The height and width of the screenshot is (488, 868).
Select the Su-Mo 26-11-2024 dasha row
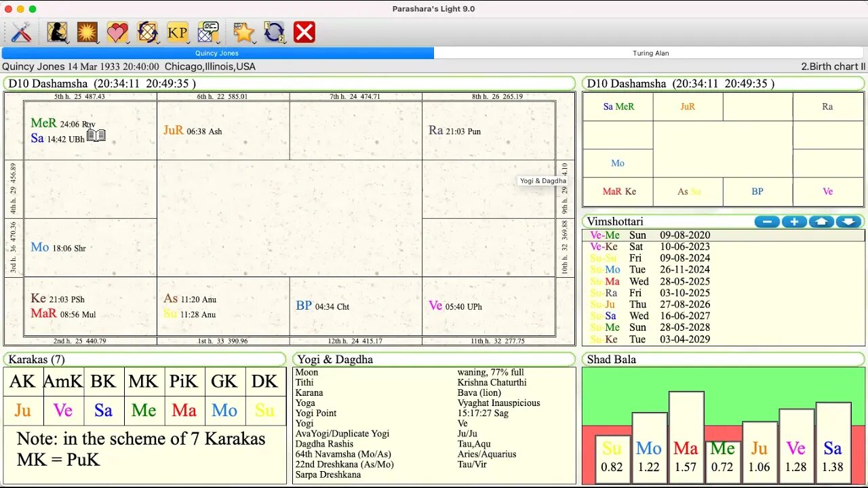tap(724, 270)
